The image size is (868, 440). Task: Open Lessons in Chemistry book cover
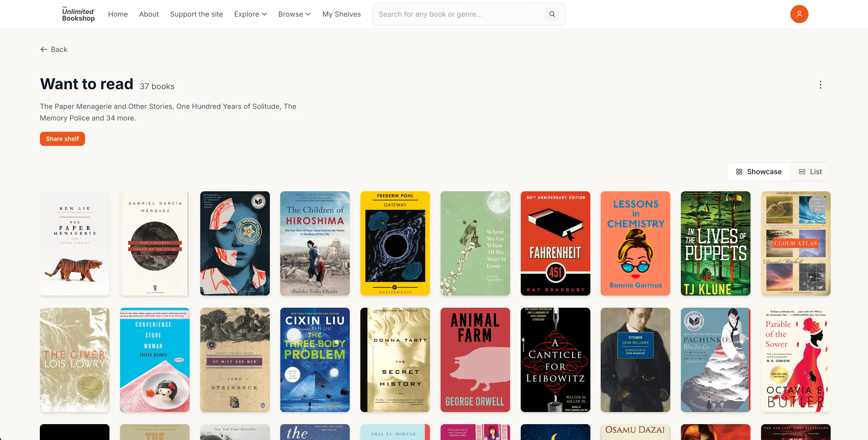click(635, 243)
